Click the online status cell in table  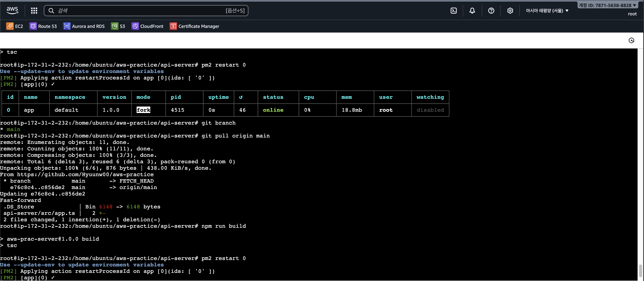pyautogui.click(x=273, y=110)
